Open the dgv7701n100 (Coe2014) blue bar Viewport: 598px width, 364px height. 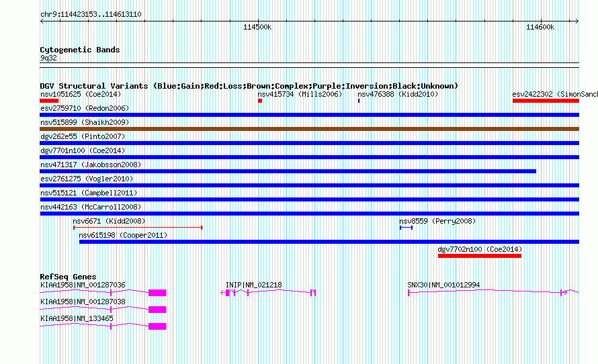[x=309, y=157]
